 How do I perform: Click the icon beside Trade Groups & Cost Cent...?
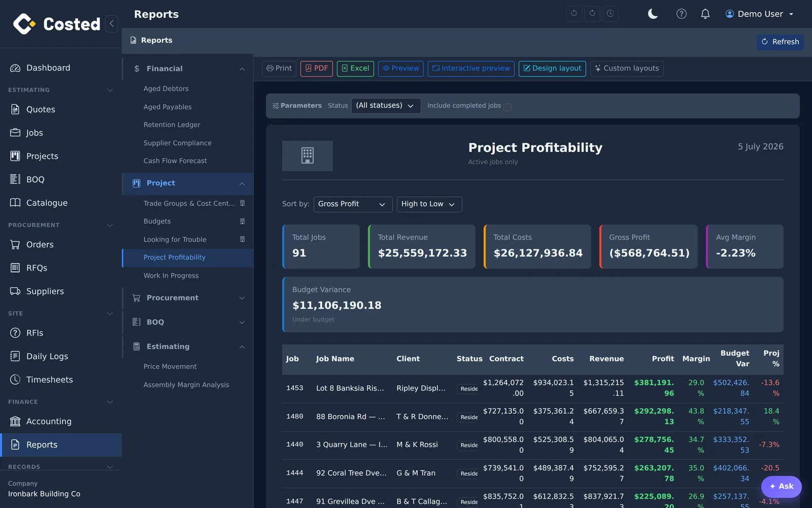pyautogui.click(x=242, y=203)
